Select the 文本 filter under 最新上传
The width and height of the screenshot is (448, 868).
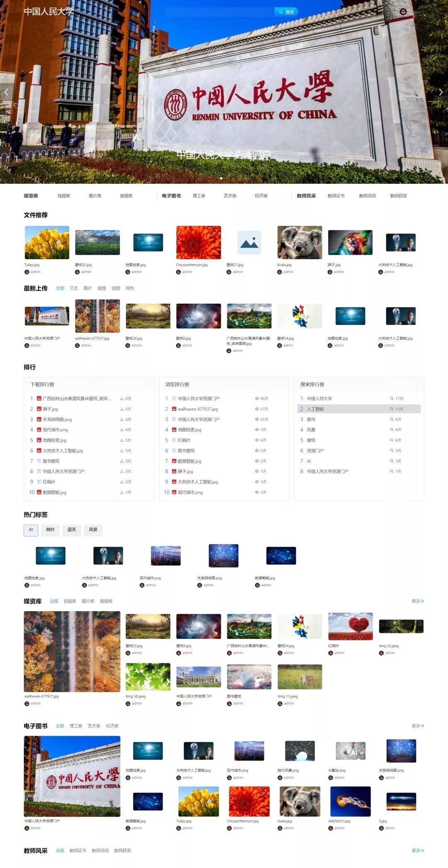(74, 288)
